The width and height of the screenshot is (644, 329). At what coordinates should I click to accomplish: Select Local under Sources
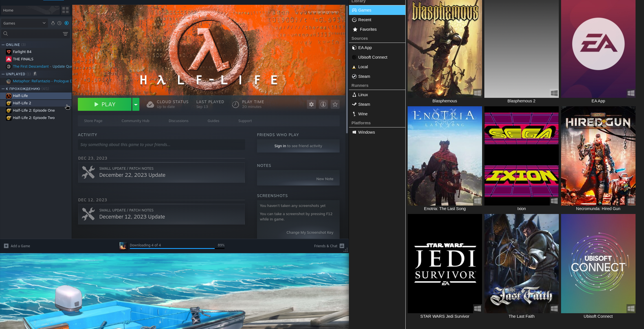click(x=377, y=67)
